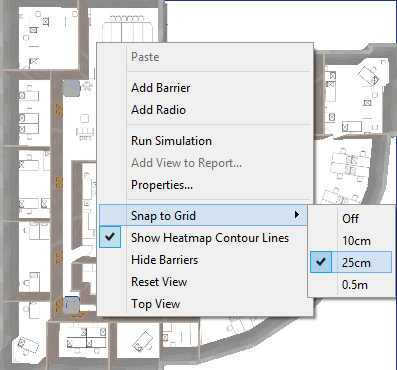
Task: Open the Snap to Grid menu entry
Action: (x=203, y=215)
